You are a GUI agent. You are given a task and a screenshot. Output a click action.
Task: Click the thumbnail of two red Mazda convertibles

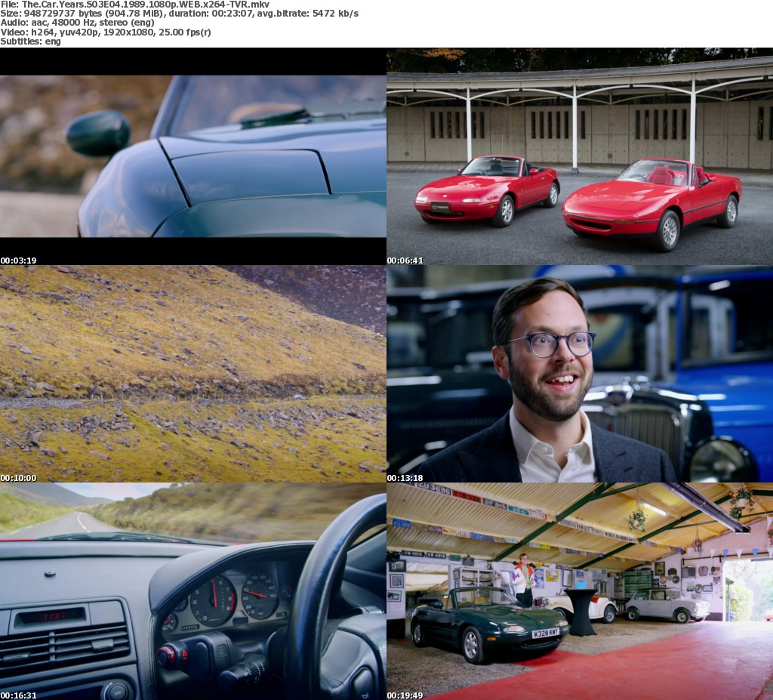coord(579,156)
